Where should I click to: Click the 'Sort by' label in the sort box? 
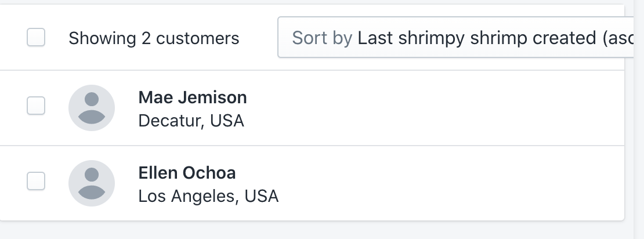[x=322, y=38]
